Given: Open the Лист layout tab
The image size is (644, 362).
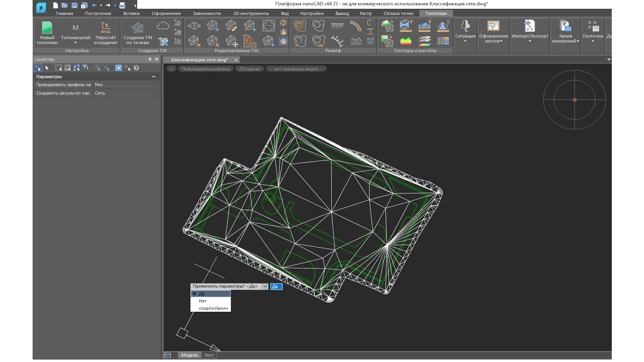Looking at the screenshot, I should (209, 355).
